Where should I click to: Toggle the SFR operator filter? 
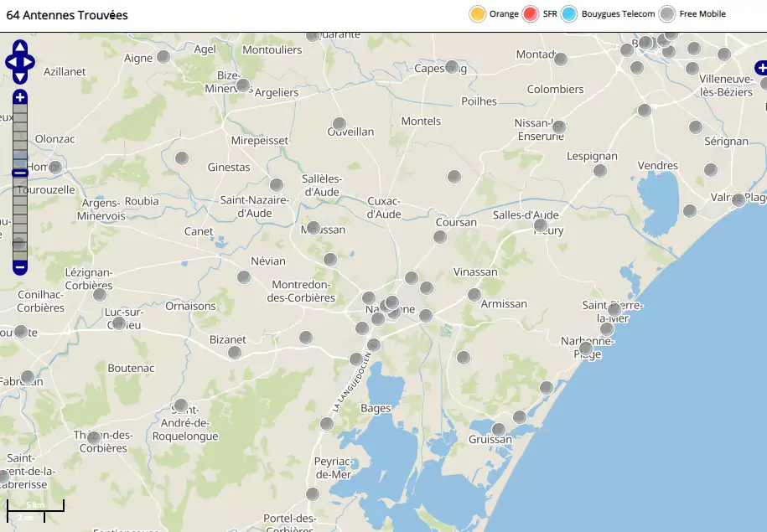[x=531, y=14]
